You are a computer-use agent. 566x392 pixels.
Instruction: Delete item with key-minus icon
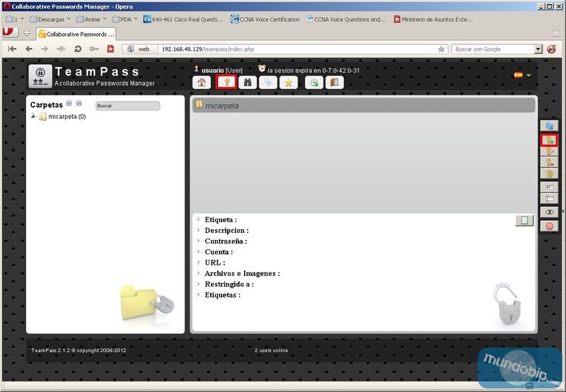pyautogui.click(x=550, y=163)
